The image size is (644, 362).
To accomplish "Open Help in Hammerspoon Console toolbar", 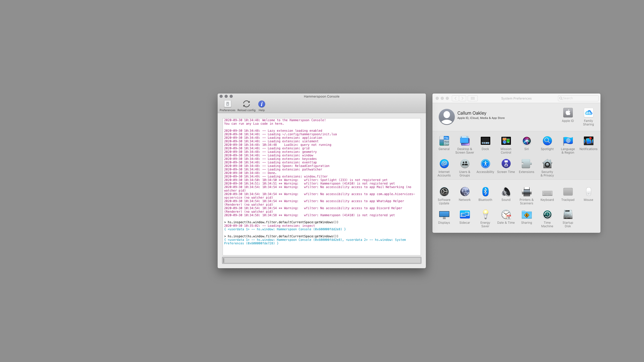I will click(262, 106).
